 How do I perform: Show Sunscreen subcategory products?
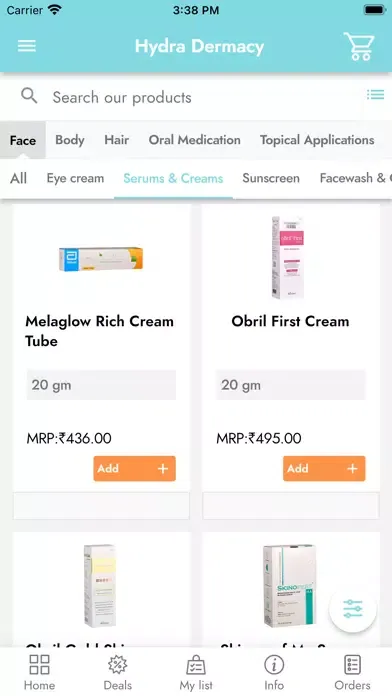pyautogui.click(x=271, y=178)
